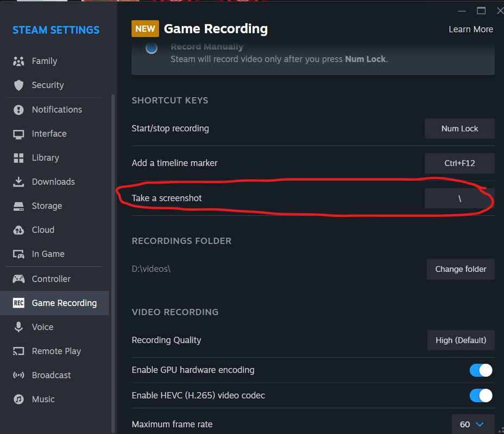The image size is (504, 434).
Task: Select Controller settings label
Action: tap(51, 279)
